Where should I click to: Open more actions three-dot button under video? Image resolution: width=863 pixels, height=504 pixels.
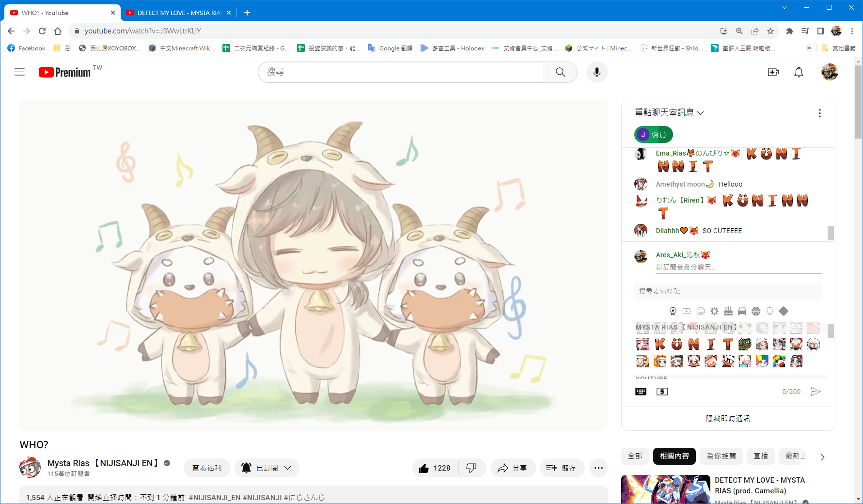point(598,468)
